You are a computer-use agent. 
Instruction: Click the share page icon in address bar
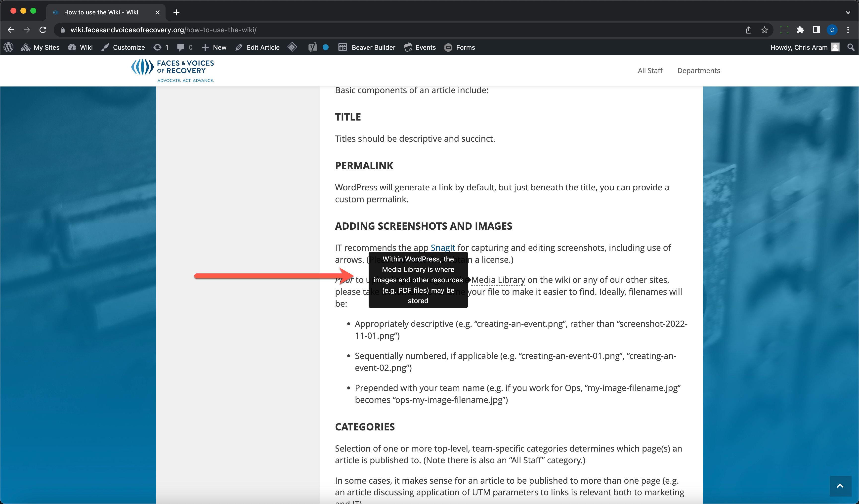749,30
